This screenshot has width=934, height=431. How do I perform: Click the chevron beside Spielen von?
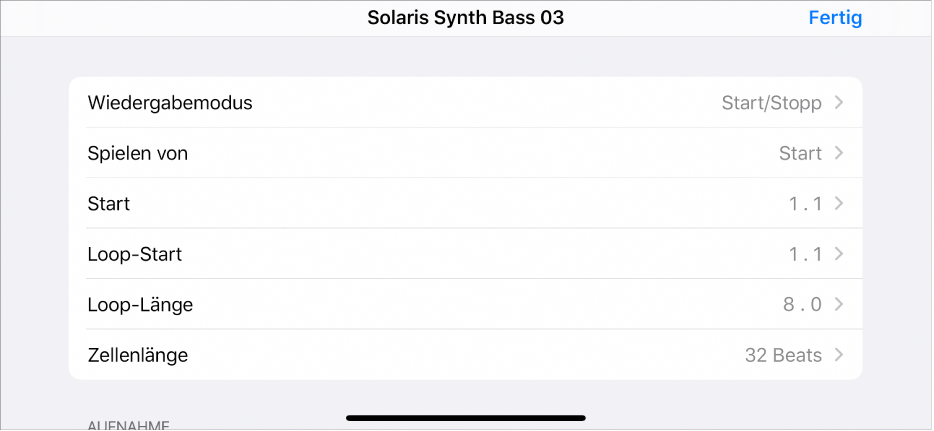click(x=839, y=153)
